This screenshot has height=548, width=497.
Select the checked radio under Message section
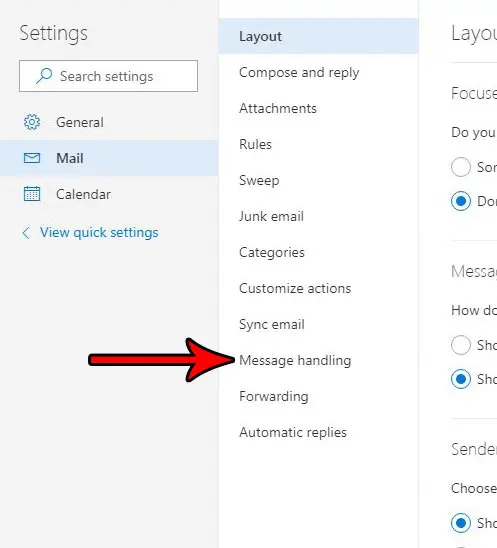point(461,379)
